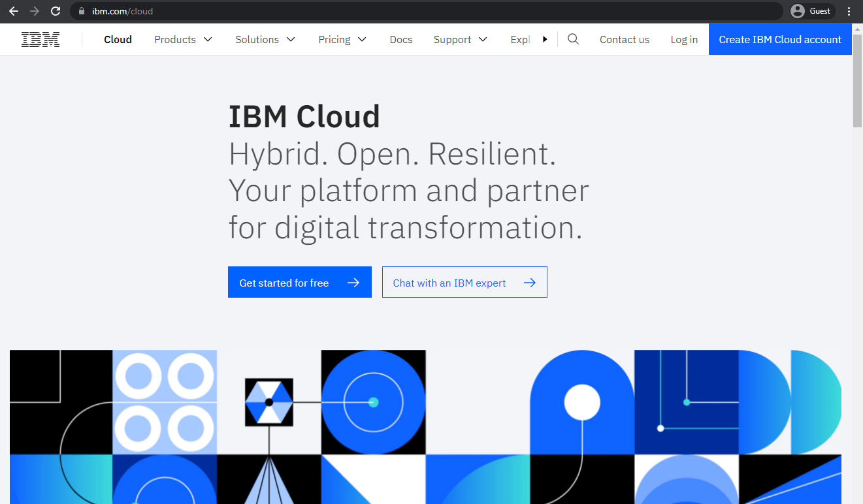Click the padlock icon in the address bar

pos(81,10)
